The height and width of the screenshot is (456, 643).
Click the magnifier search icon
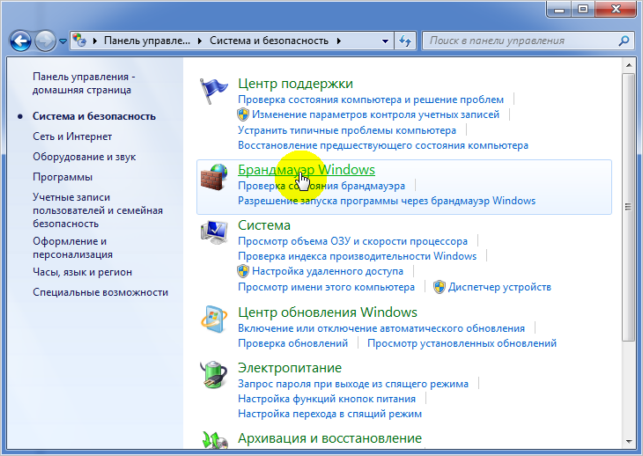point(624,41)
